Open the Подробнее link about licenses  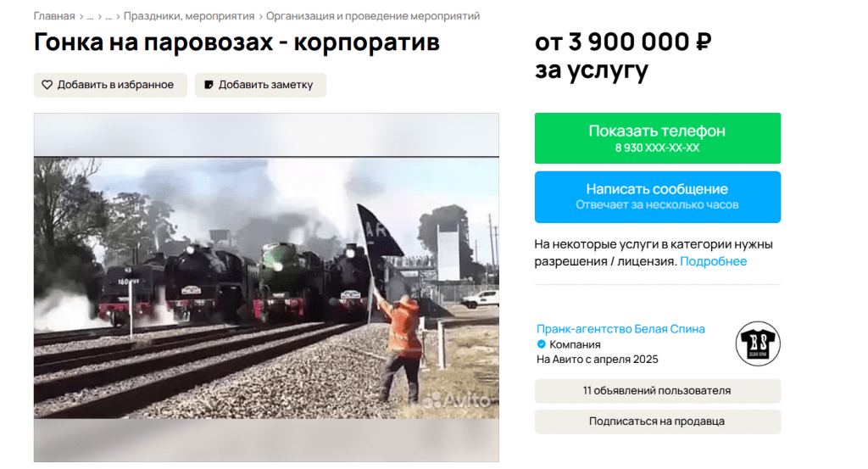713,261
